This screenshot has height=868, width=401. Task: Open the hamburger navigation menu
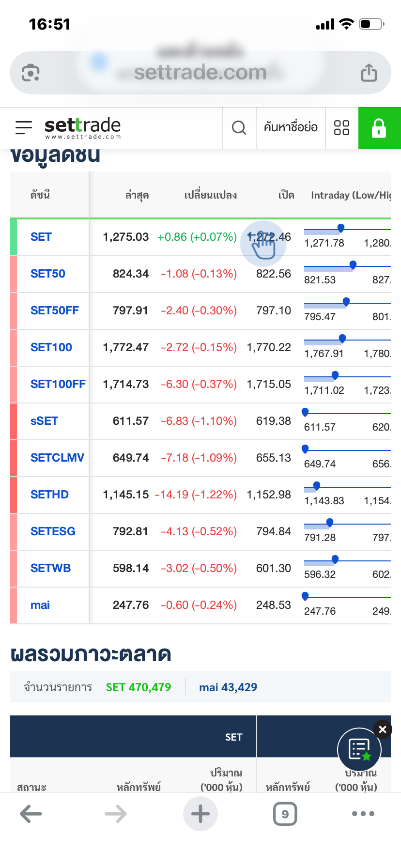point(24,128)
